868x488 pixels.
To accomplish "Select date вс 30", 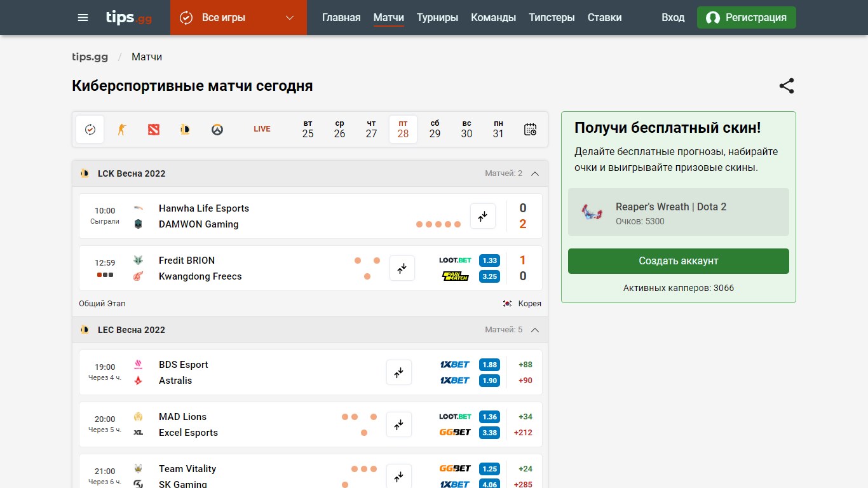I will 466,129.
